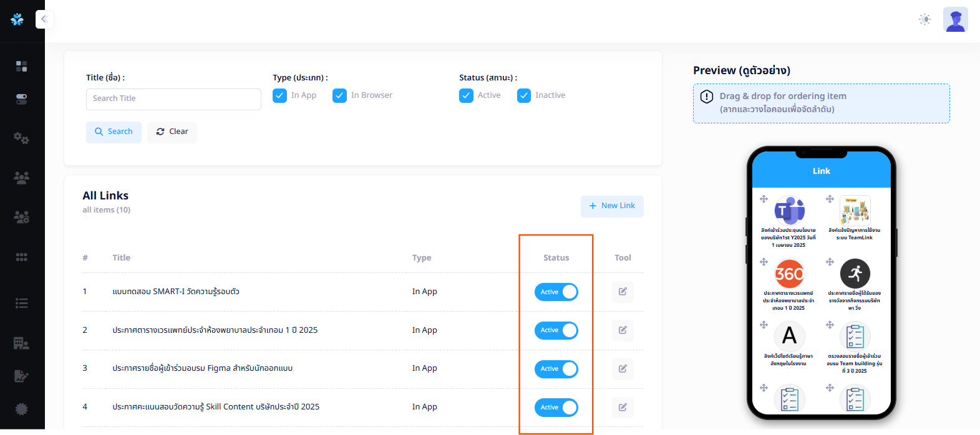Viewport: 980px width, 435px height.
Task: Click the building with user sidebar icon
Action: click(22, 343)
